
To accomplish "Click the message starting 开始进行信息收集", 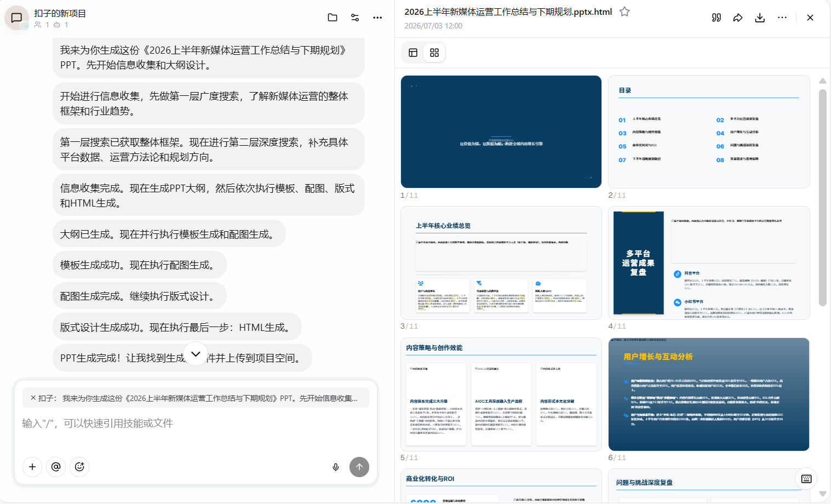I will click(209, 104).
